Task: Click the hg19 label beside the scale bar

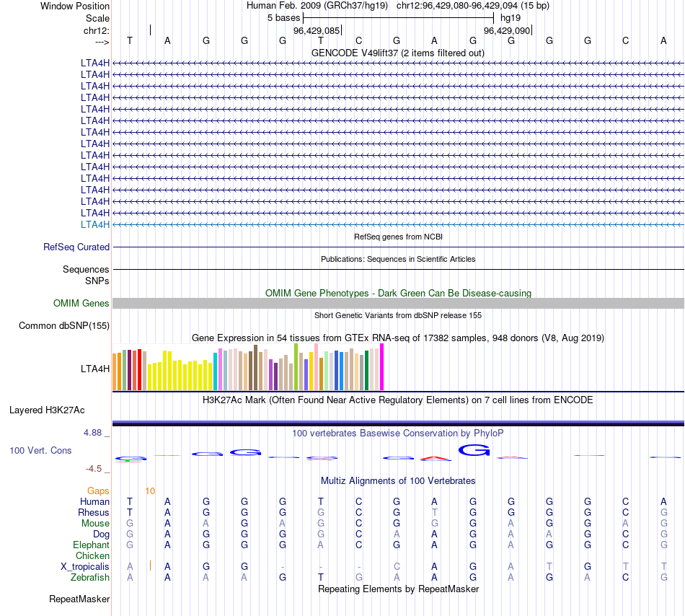Action: [511, 18]
